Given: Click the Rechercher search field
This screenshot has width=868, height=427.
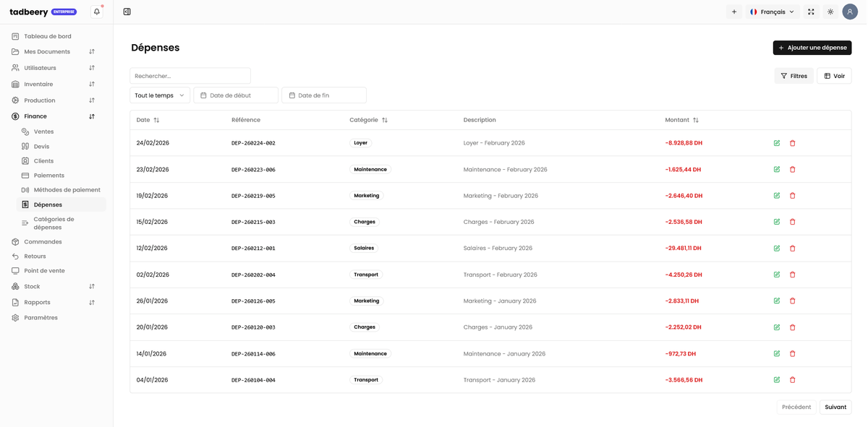Looking at the screenshot, I should (x=190, y=76).
